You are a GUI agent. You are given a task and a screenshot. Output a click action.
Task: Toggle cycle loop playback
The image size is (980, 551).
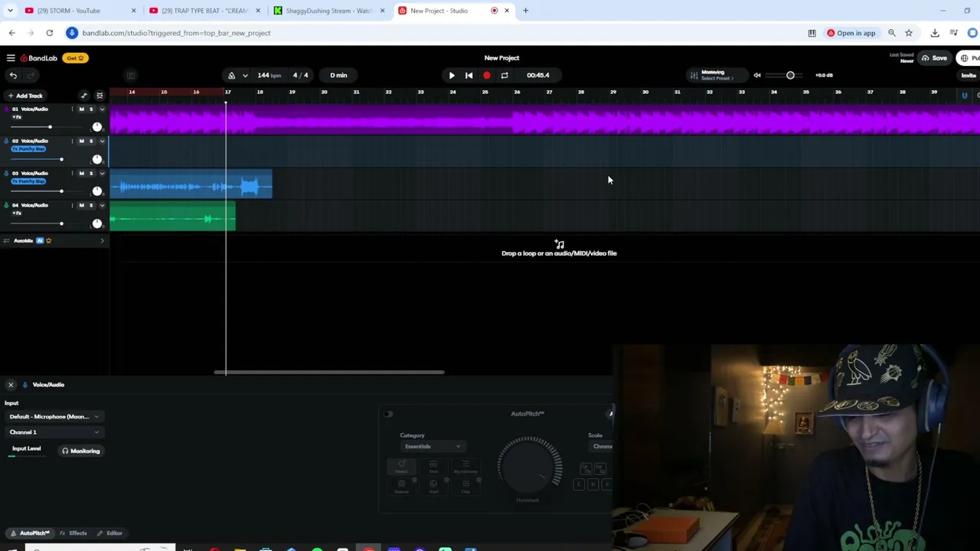(504, 75)
